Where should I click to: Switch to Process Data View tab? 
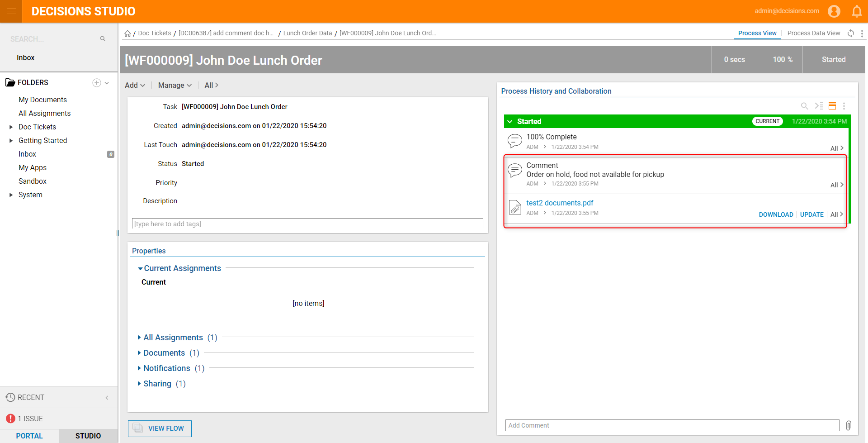(x=814, y=33)
